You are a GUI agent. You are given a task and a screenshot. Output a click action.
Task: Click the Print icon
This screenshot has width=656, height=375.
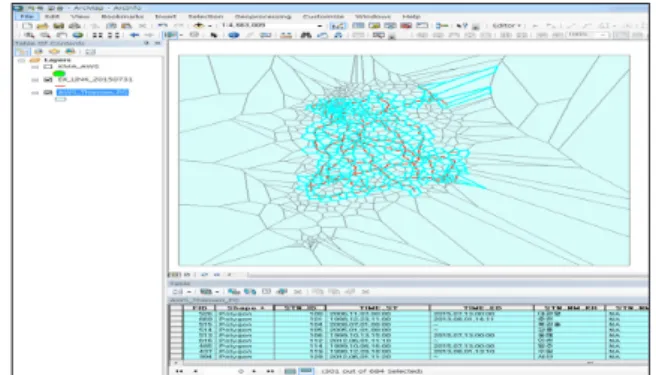(74, 26)
